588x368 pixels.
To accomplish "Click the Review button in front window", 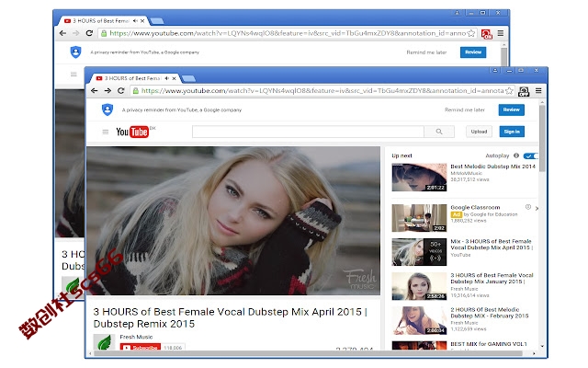I will (x=512, y=109).
